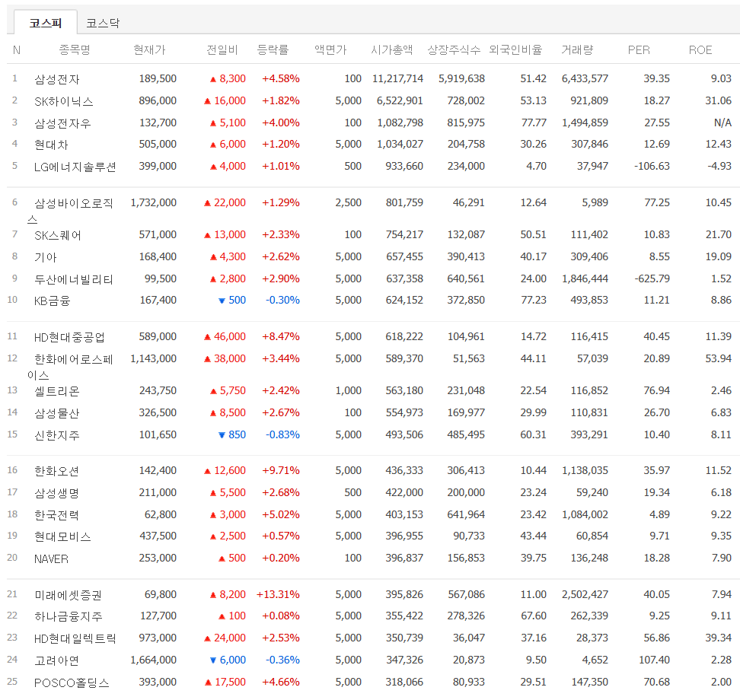Open KB금융 stock link
The height and width of the screenshot is (700, 740).
click(52, 301)
